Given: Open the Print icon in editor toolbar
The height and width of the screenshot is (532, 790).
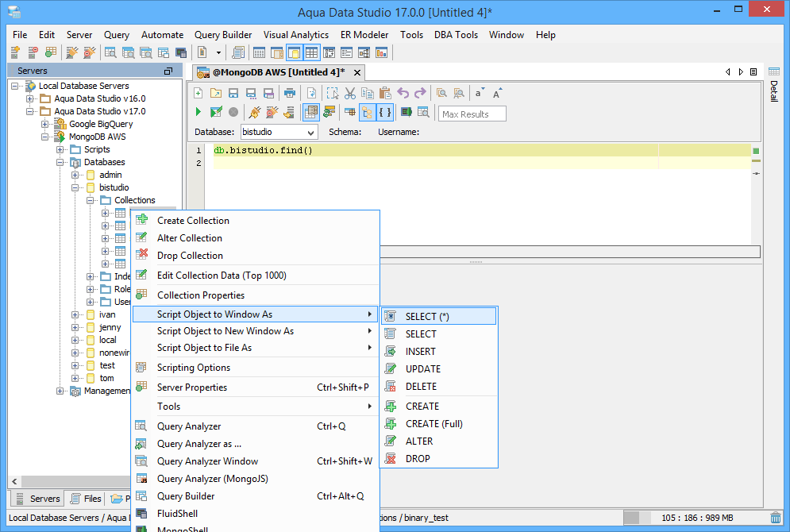Looking at the screenshot, I should coord(289,93).
